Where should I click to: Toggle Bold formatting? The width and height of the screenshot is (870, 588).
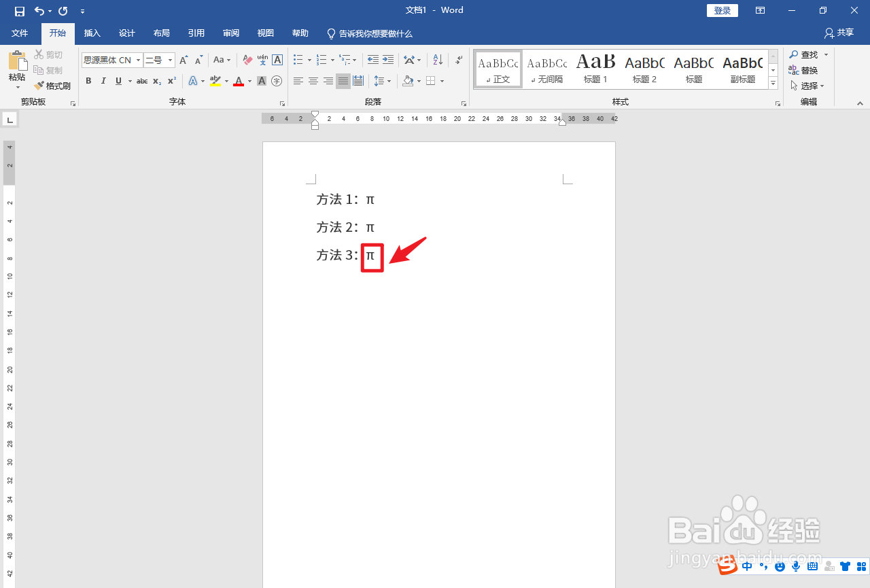[x=88, y=81]
